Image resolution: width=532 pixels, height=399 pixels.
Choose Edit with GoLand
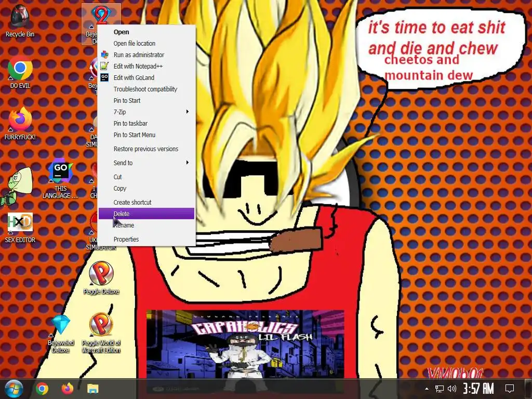tap(146, 78)
